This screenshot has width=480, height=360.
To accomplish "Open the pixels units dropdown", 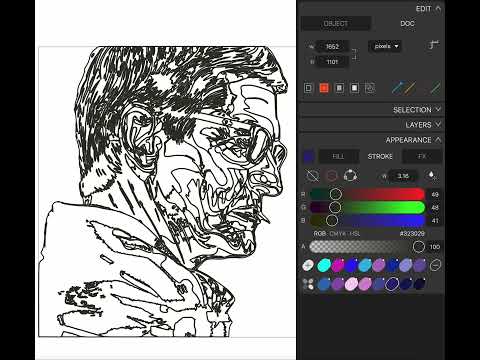I will (386, 46).
